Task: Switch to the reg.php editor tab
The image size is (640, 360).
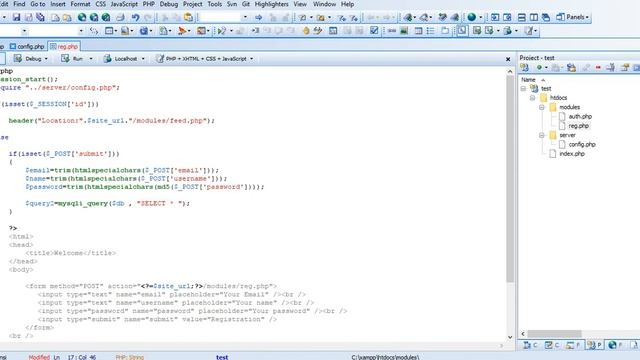Action: click(64, 47)
